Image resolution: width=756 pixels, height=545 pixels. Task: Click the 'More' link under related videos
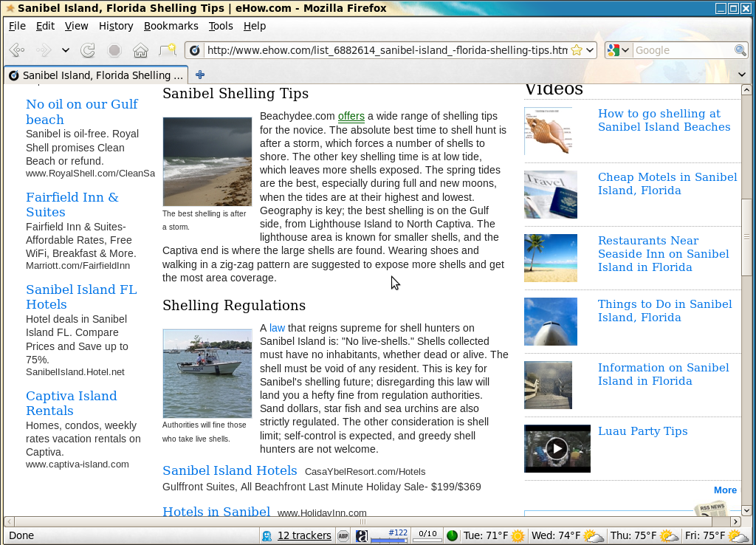point(725,490)
